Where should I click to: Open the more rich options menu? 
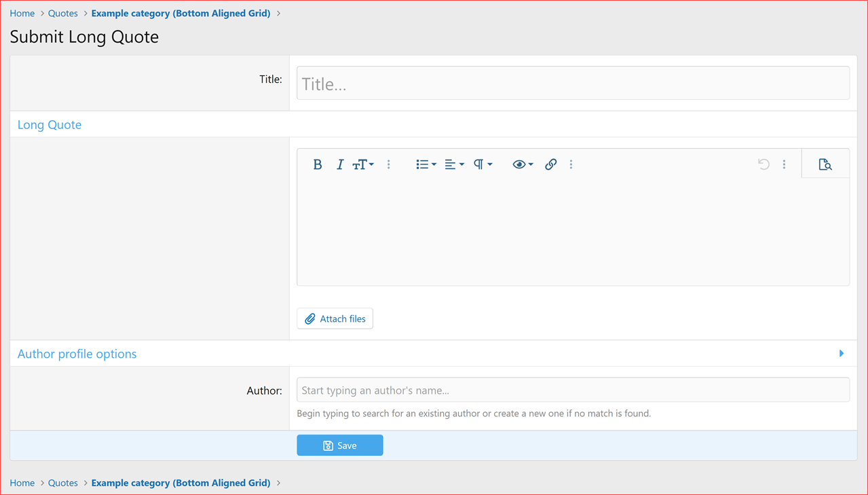[571, 164]
